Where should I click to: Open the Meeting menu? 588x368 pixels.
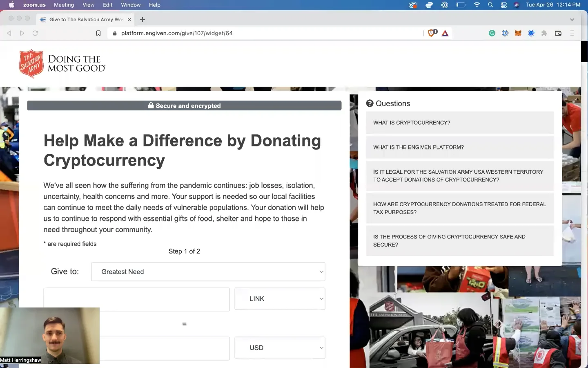pyautogui.click(x=64, y=5)
